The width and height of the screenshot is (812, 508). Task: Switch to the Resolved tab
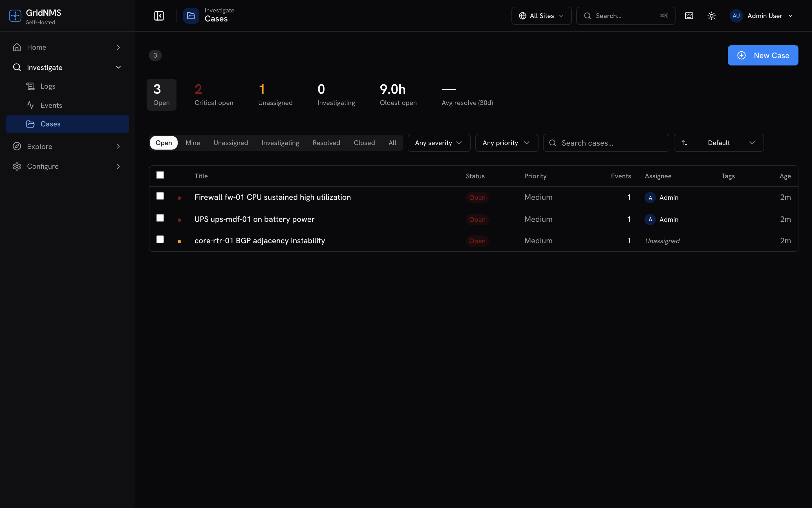pos(326,143)
